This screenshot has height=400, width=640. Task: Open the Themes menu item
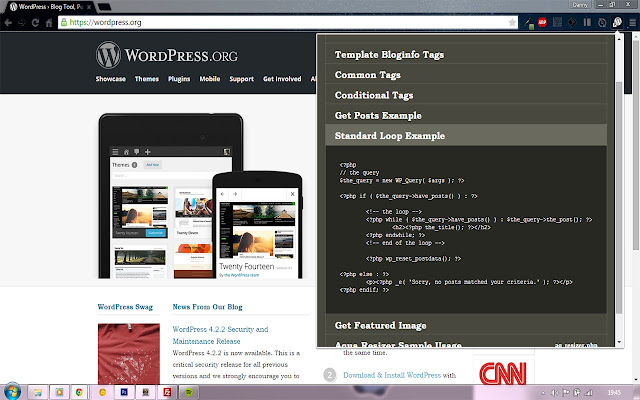[147, 79]
